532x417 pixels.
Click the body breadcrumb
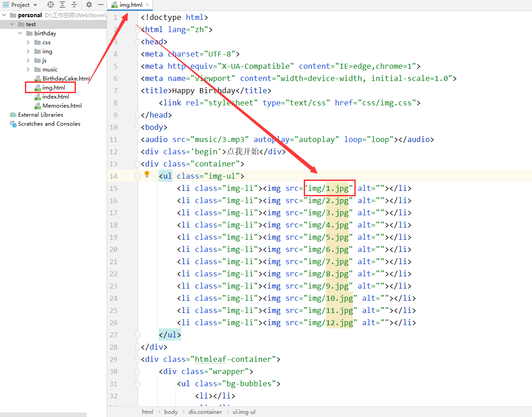171,412
